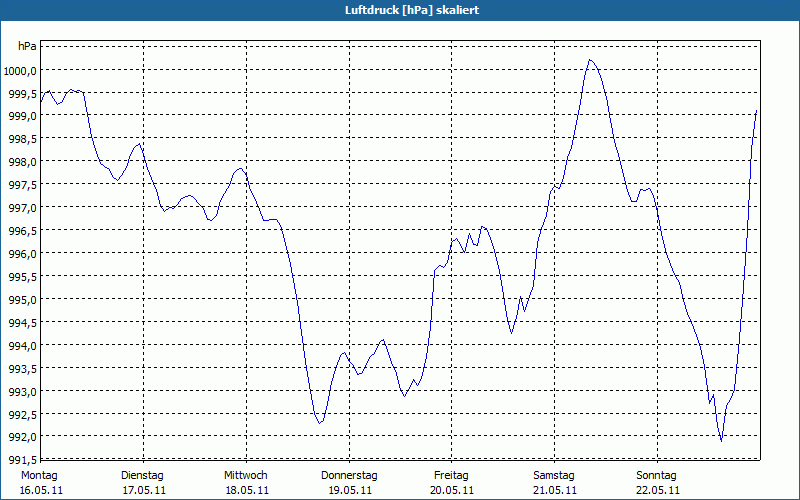Click the lowest pressure dip on Sonntag

721,440
